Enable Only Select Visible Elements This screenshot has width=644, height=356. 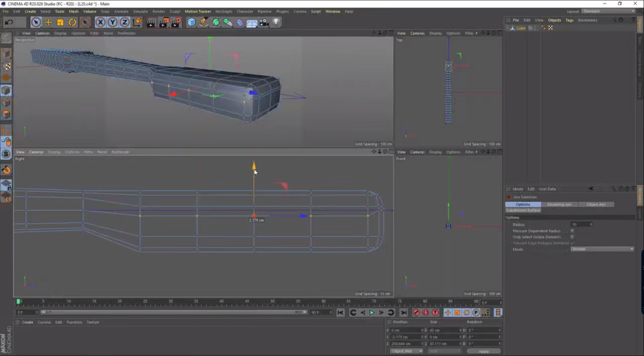click(x=572, y=237)
